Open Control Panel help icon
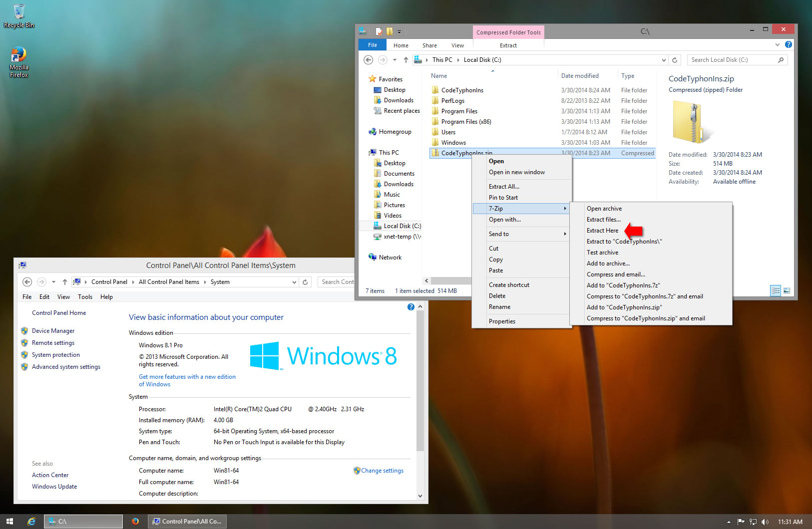 point(411,307)
